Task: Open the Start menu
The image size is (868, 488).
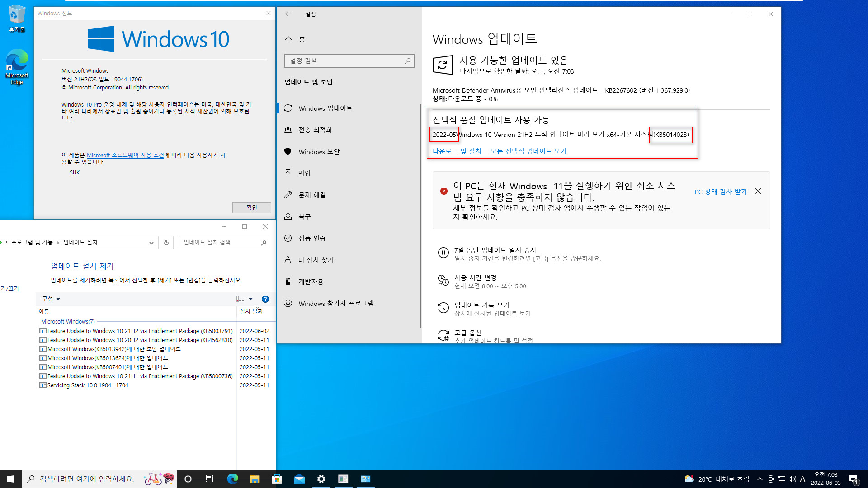Action: click(x=11, y=479)
